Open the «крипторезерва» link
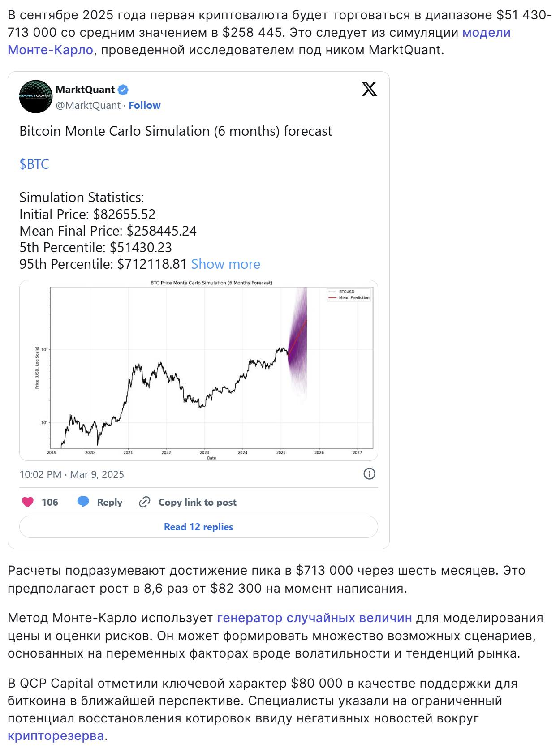This screenshot has height=748, width=560. coord(56,735)
